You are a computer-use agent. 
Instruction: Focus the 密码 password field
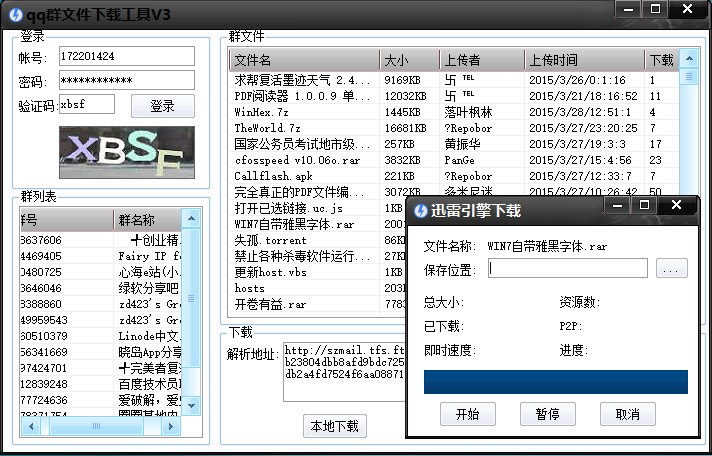coord(127,80)
